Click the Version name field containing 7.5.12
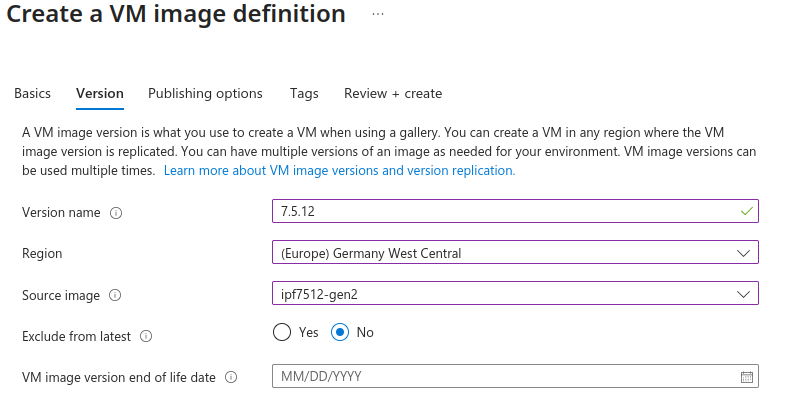This screenshot has width=803, height=415. coord(500,212)
